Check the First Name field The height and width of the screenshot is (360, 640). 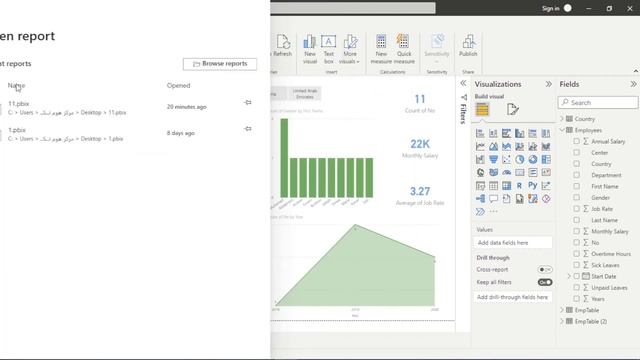[576, 186]
